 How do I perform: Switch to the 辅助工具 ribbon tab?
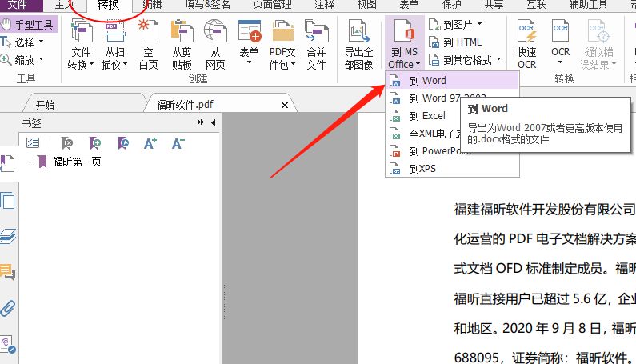pos(588,5)
